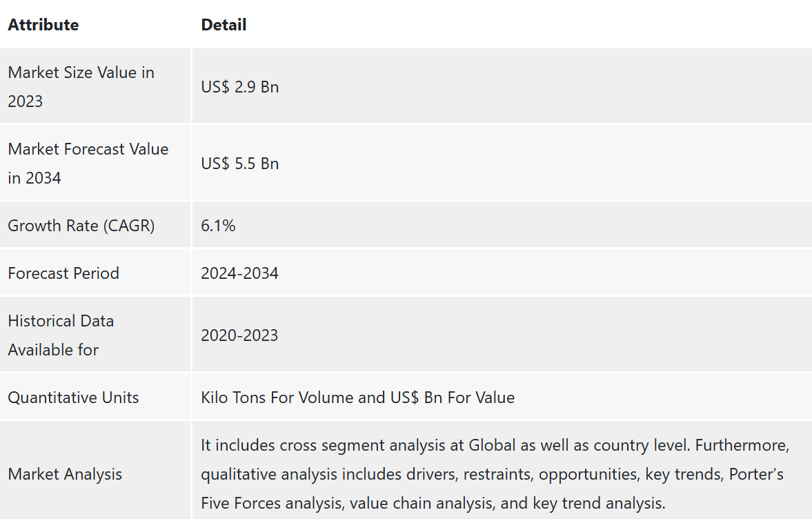
Task: Select the Market Size Value in 2023 cell
Action: click(81, 86)
